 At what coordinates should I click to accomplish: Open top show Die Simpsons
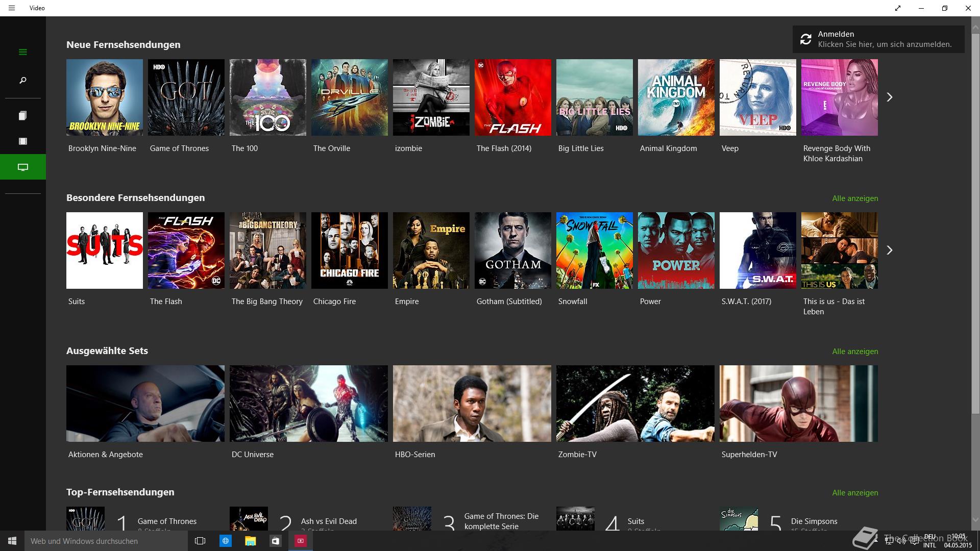799,519
